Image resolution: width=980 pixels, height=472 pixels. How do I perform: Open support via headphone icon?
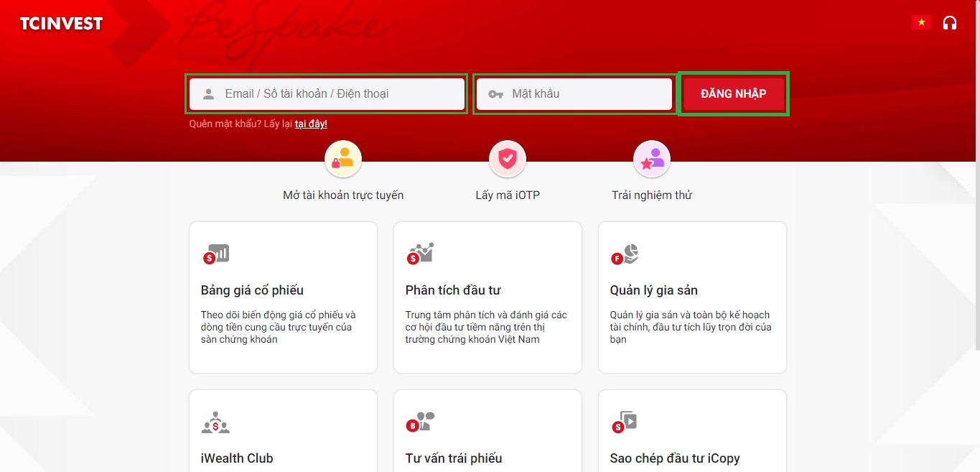950,23
